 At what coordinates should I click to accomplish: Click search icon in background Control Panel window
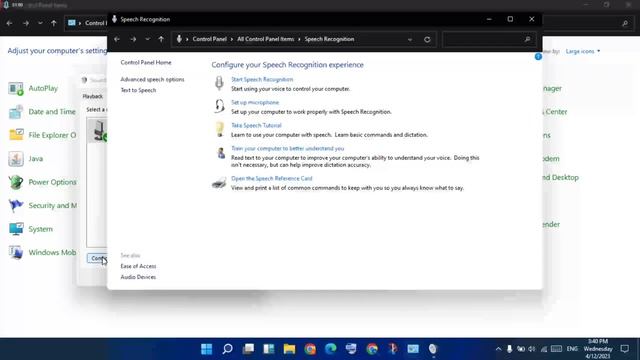point(625,24)
